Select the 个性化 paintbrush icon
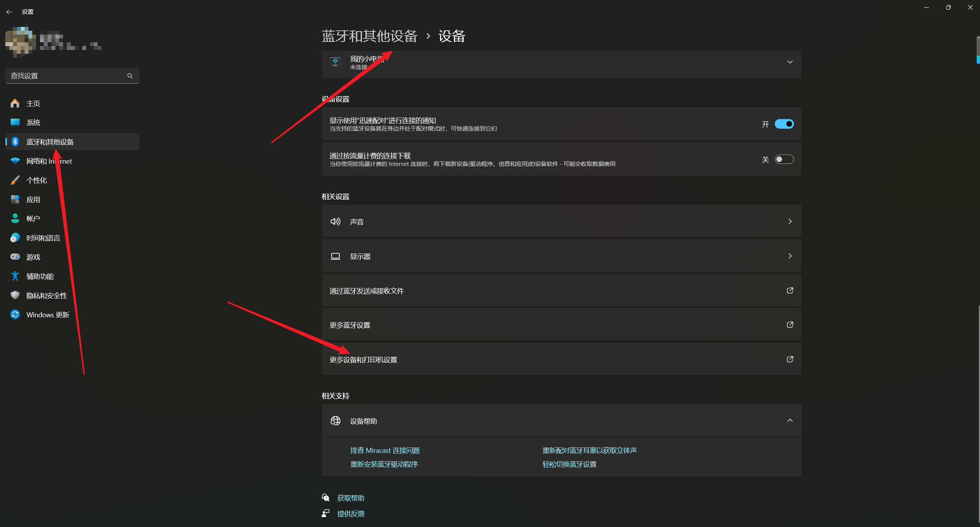 tap(15, 180)
